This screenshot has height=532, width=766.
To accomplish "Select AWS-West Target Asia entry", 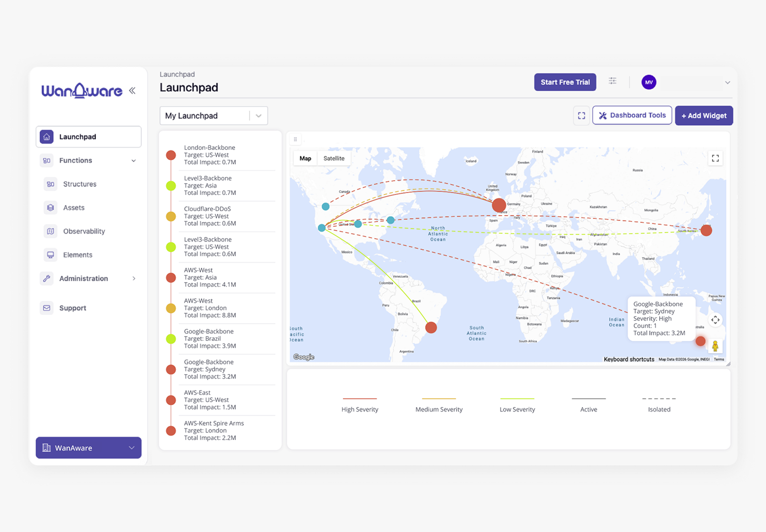I will point(220,277).
